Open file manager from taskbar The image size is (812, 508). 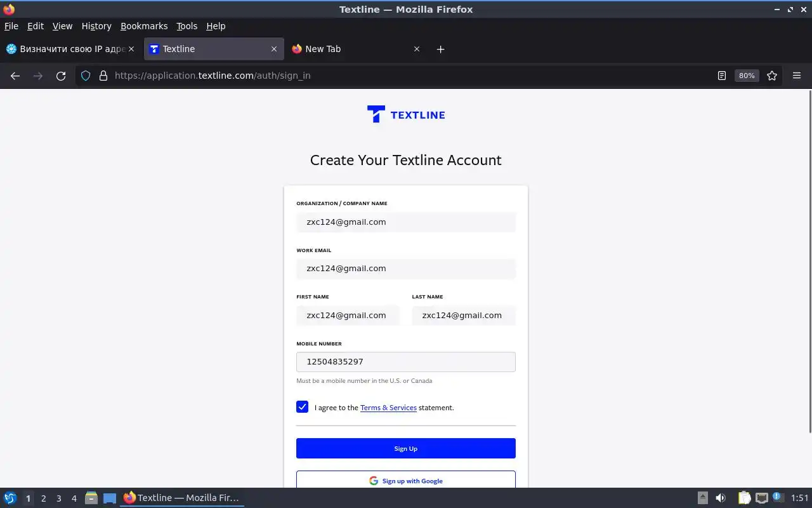(x=91, y=498)
